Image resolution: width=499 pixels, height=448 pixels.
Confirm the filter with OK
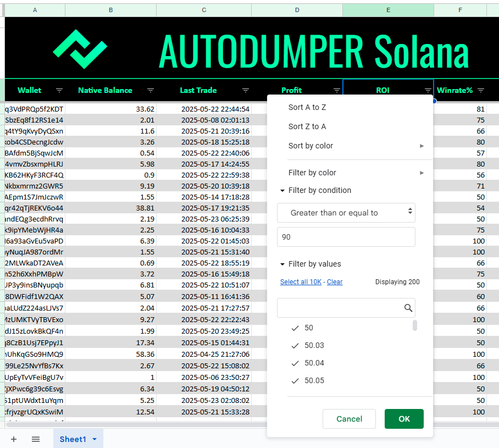click(x=404, y=419)
